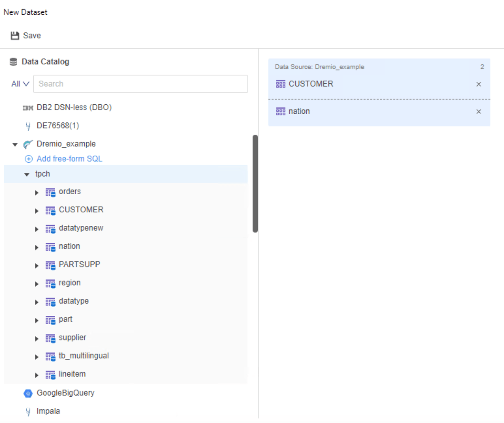Select the DB2 DSN-less (DBO) source
This screenshot has width=504, height=423.
(74, 108)
